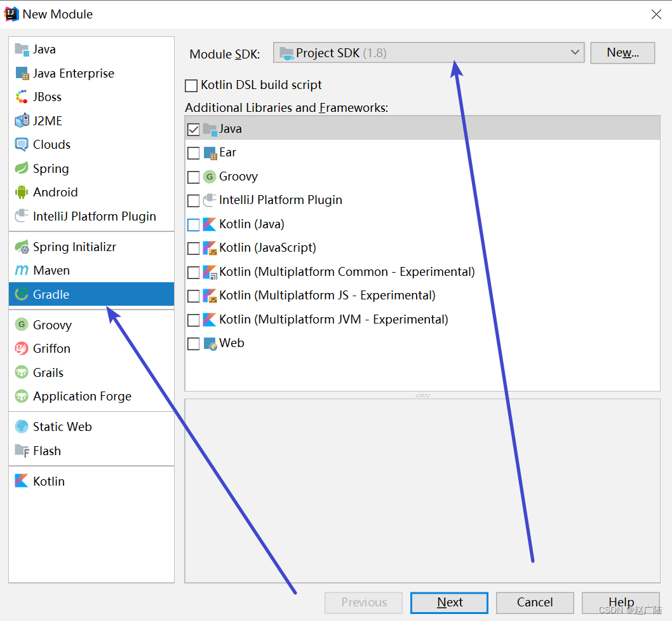The image size is (672, 621).
Task: Click the splitter handle below frameworks list
Action: (x=422, y=395)
